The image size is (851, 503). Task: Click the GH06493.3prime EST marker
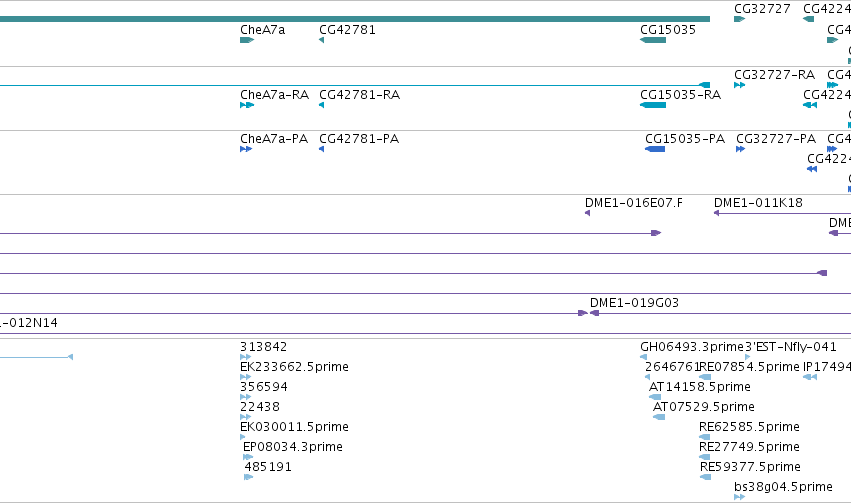point(643,357)
